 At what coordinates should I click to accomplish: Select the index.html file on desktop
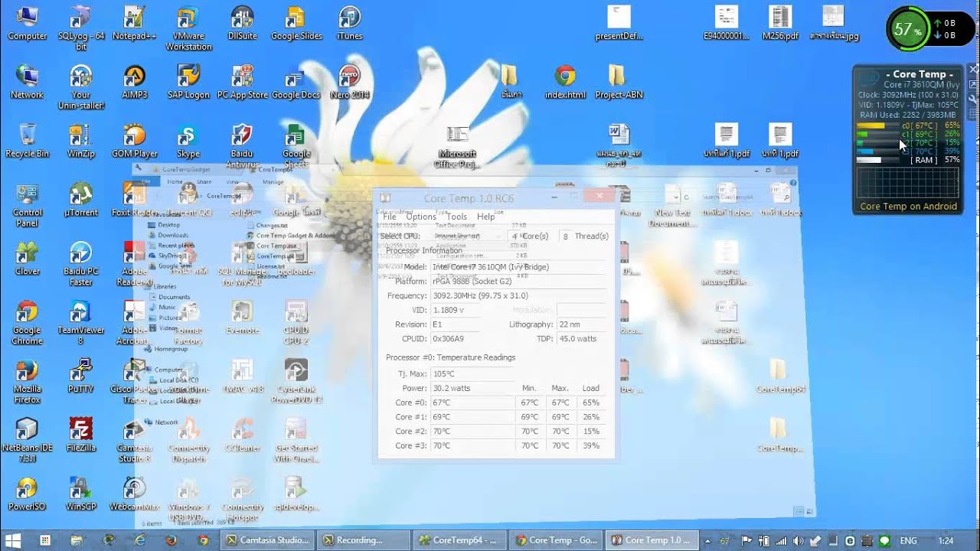[x=565, y=82]
